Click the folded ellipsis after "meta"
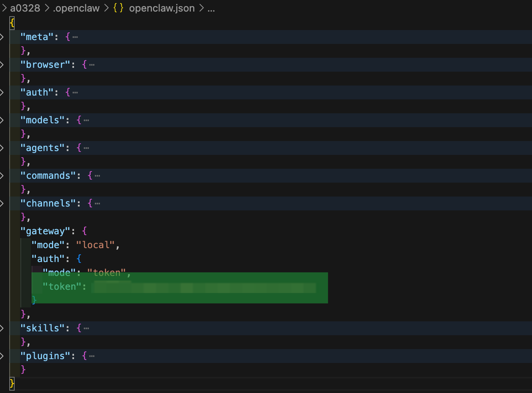This screenshot has width=532, height=393. tap(75, 37)
